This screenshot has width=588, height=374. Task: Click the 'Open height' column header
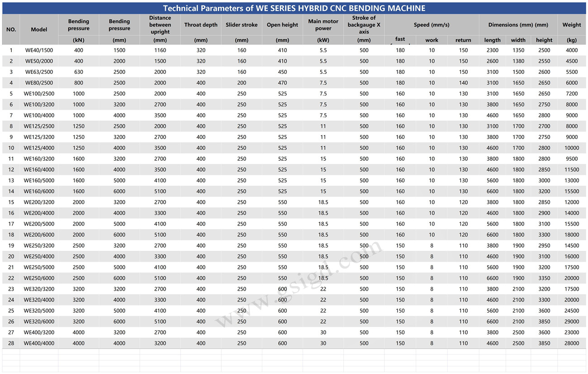point(282,25)
